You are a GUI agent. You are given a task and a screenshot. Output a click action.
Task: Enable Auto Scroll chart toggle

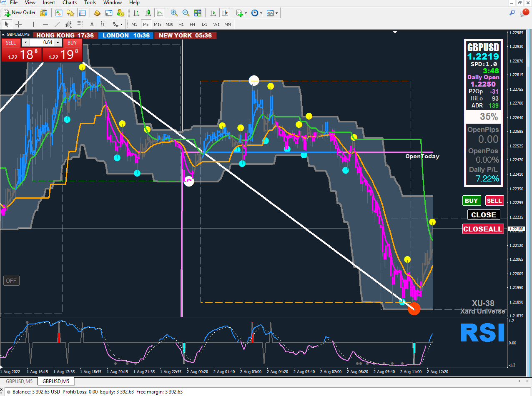[x=213, y=13]
